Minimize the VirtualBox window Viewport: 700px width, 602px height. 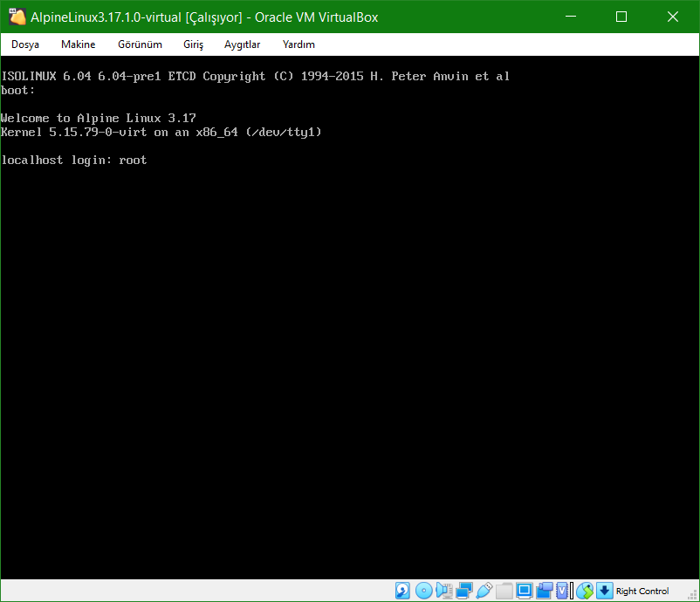point(571,17)
